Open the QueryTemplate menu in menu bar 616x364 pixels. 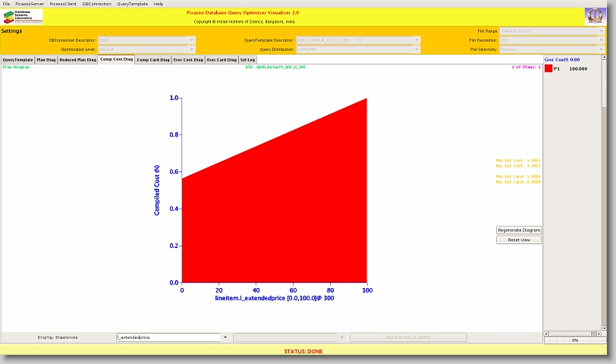click(x=132, y=4)
